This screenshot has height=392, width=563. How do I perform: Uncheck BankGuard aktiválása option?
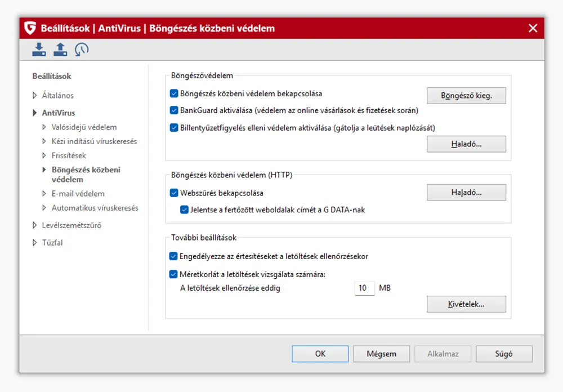click(174, 110)
